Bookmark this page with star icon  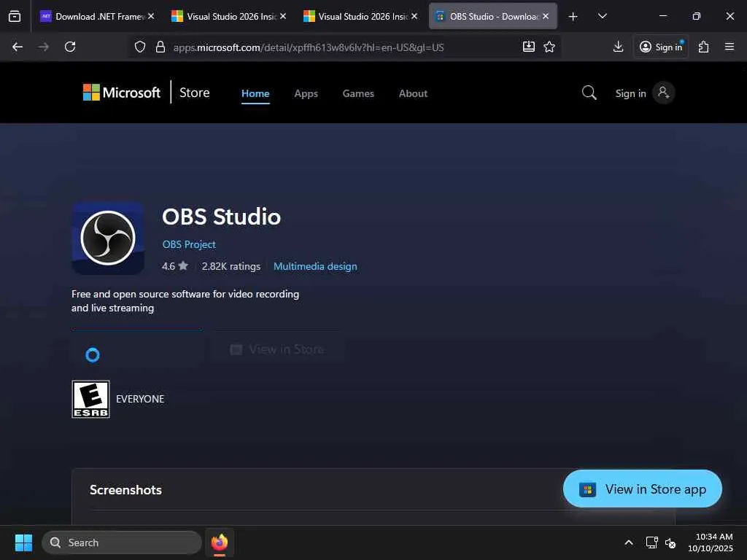pos(549,47)
